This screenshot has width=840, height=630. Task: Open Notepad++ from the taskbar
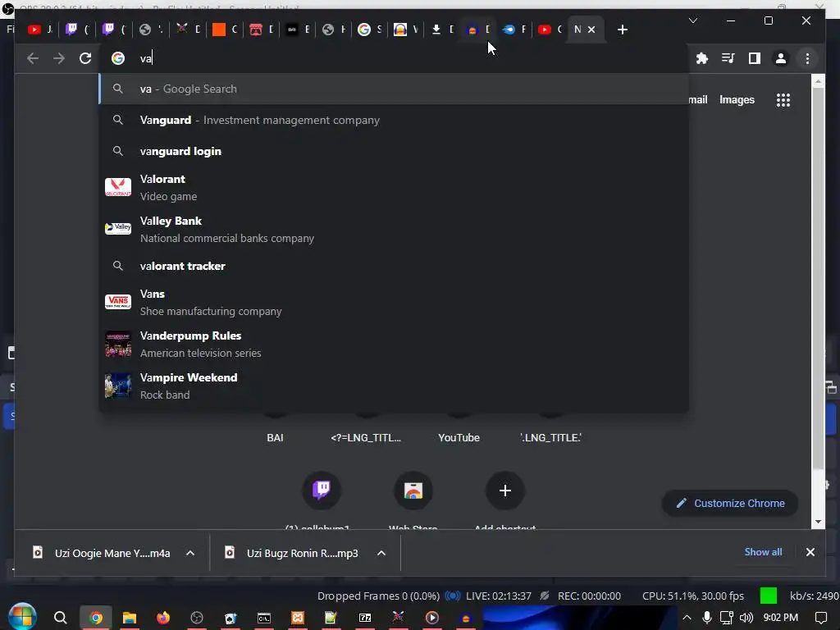[331, 618]
